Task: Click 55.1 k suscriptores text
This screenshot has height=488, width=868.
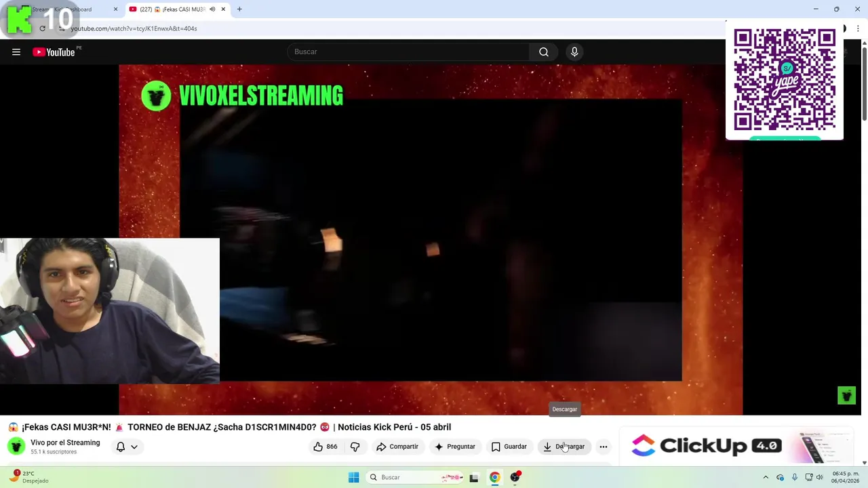Action: point(54,452)
